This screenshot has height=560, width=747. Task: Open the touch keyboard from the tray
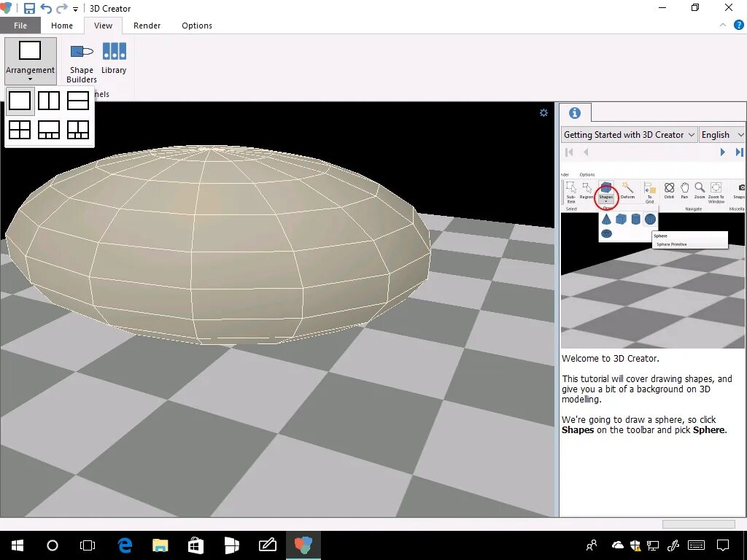tap(697, 545)
